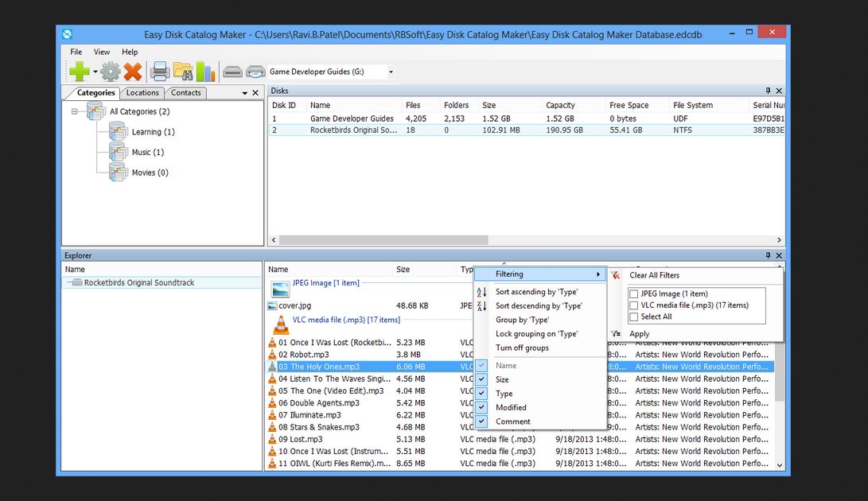The width and height of the screenshot is (868, 501).
Task: Check the JPEG Image (1 item) filter
Action: tap(634, 294)
